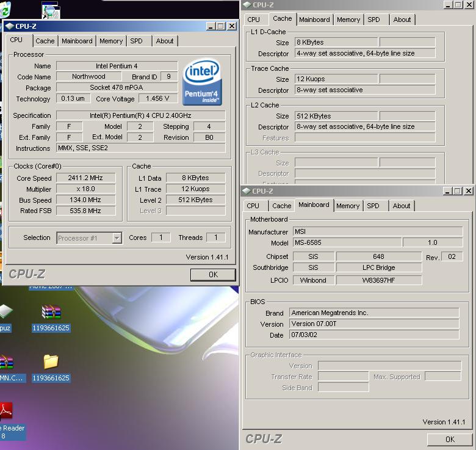The height and width of the screenshot is (450, 476).
Task: Switch to Cache tab in front CPU-Z window
Action: coord(45,41)
